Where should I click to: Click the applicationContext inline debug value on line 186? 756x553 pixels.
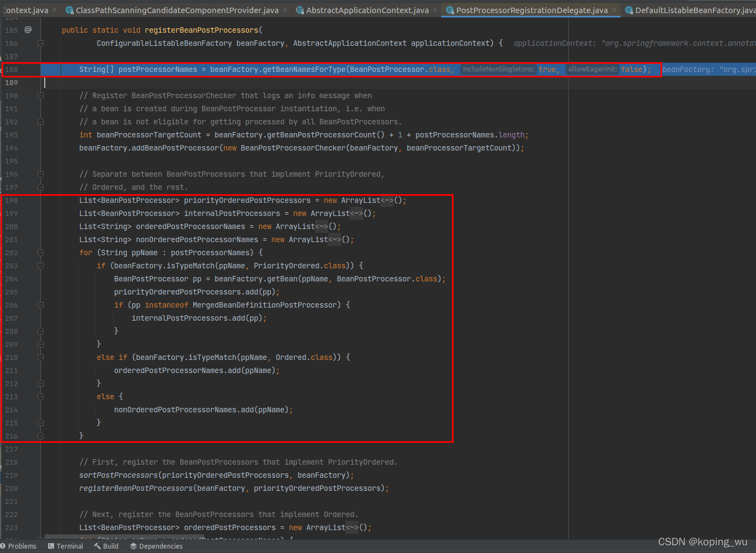point(635,43)
